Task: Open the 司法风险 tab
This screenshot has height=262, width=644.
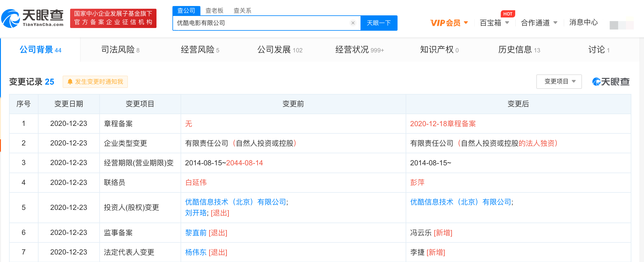Action: [120, 50]
